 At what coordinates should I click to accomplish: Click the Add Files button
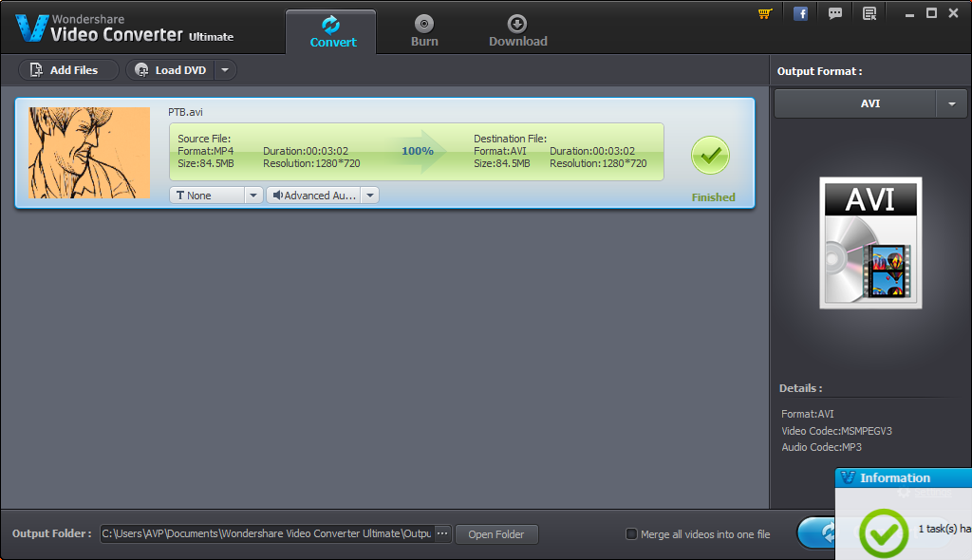coord(68,70)
